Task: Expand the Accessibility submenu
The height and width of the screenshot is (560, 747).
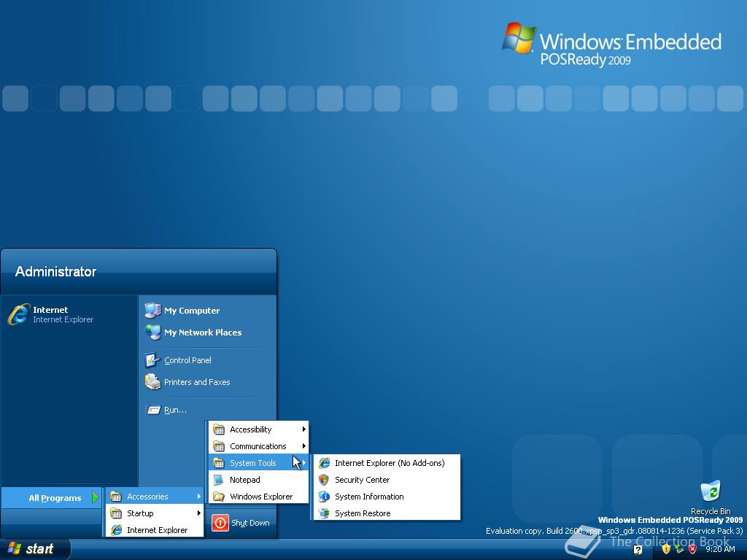Action: coord(259,429)
